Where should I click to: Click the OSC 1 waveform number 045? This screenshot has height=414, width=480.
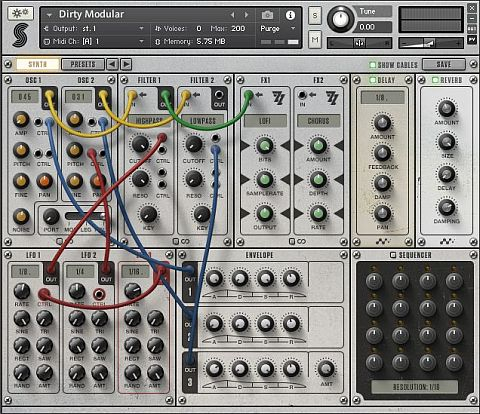click(25, 97)
